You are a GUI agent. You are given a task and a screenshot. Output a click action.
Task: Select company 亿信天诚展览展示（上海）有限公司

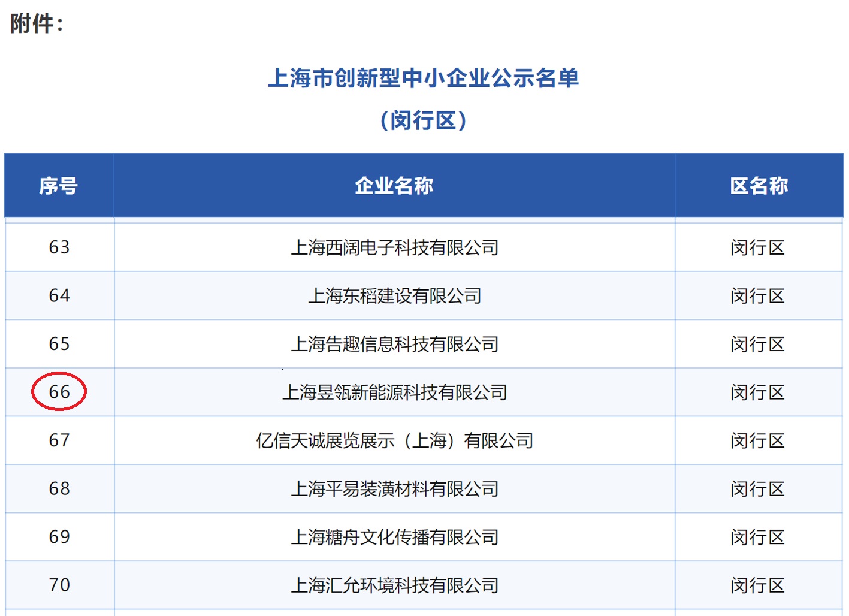(x=395, y=440)
